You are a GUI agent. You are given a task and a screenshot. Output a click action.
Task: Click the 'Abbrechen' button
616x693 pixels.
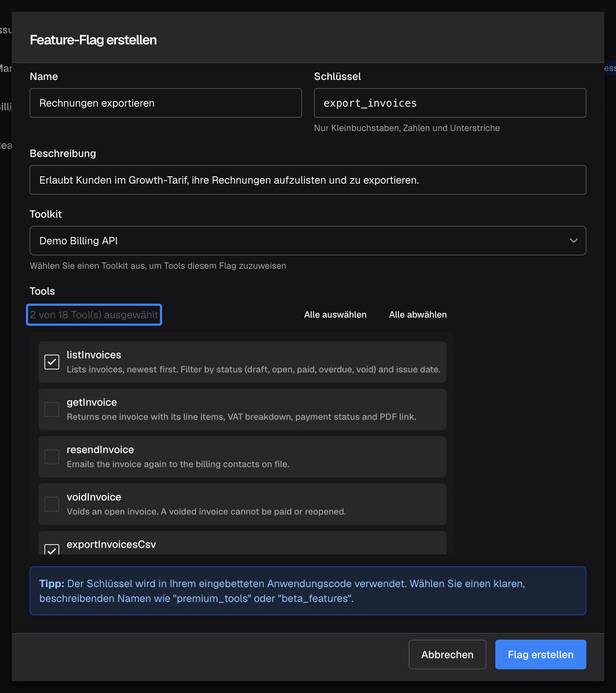click(x=447, y=654)
